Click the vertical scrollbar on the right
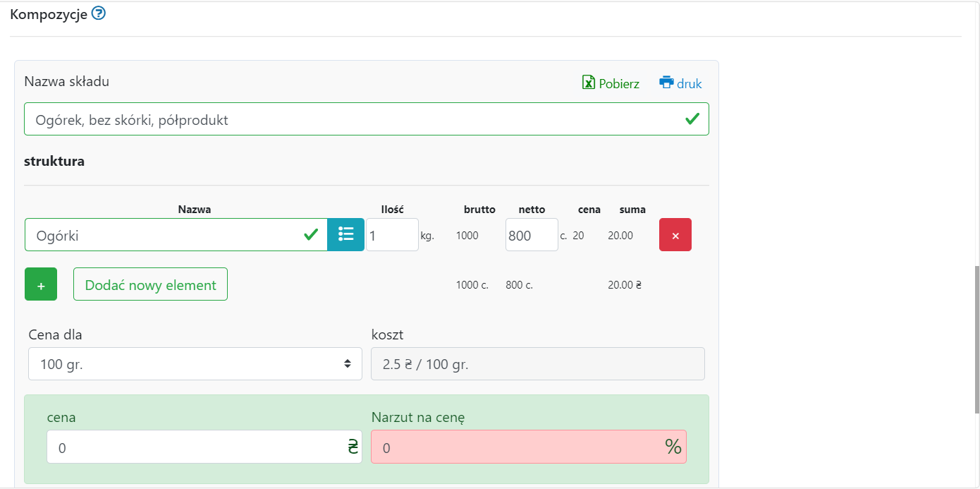This screenshot has width=980, height=489. point(976,339)
